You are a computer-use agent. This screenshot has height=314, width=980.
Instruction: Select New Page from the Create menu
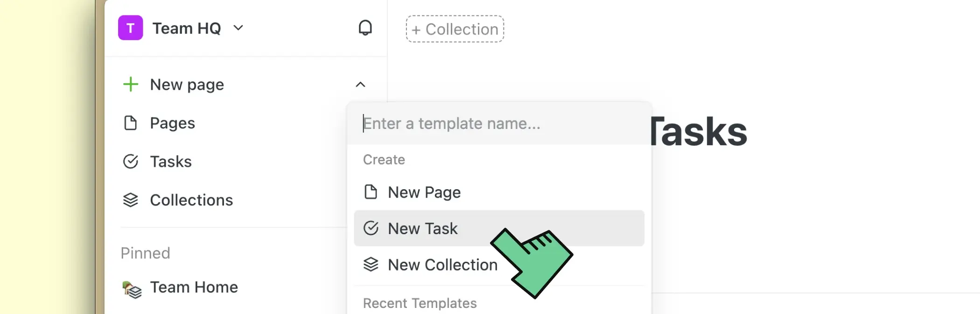(x=424, y=193)
